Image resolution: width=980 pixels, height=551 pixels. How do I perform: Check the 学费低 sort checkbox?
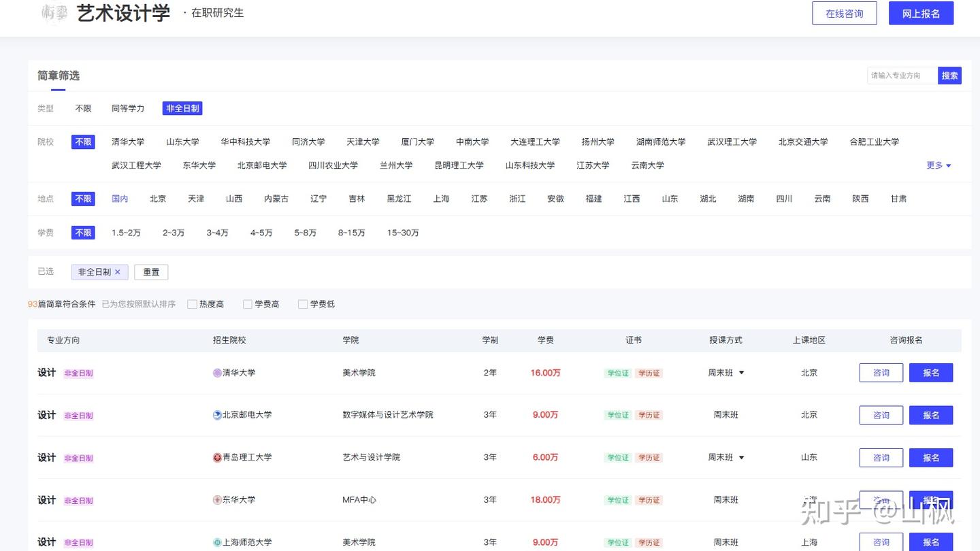[x=303, y=304]
